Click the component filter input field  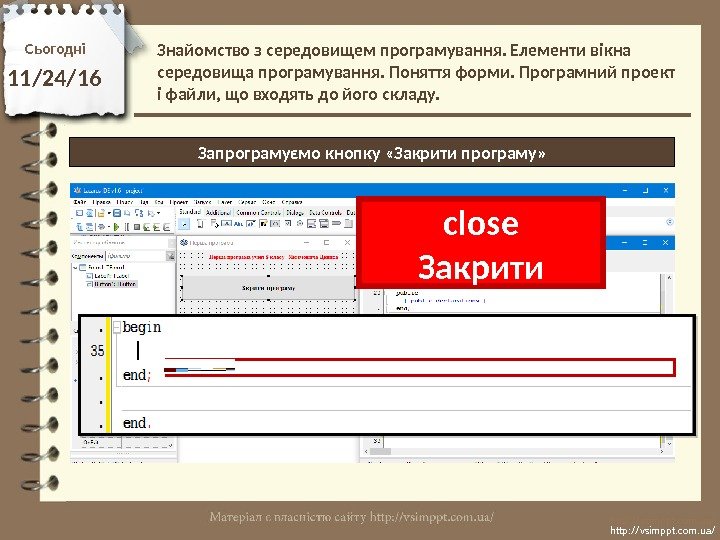[136, 255]
